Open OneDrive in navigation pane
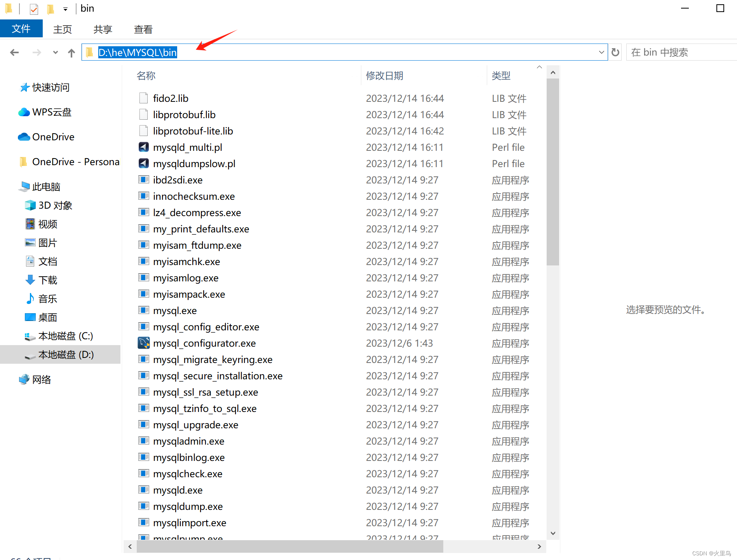Screen dimensions: 737x560 46,137
